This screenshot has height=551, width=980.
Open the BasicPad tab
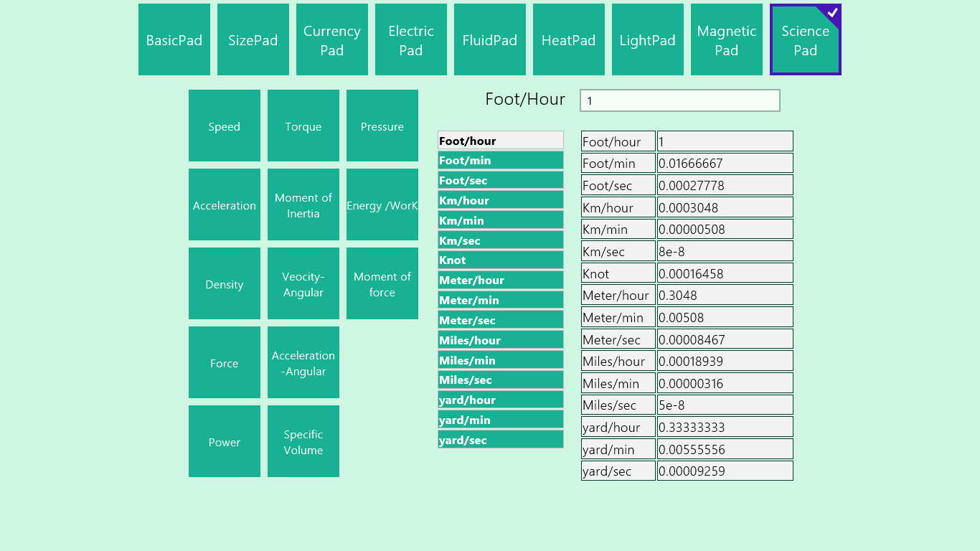tap(174, 39)
